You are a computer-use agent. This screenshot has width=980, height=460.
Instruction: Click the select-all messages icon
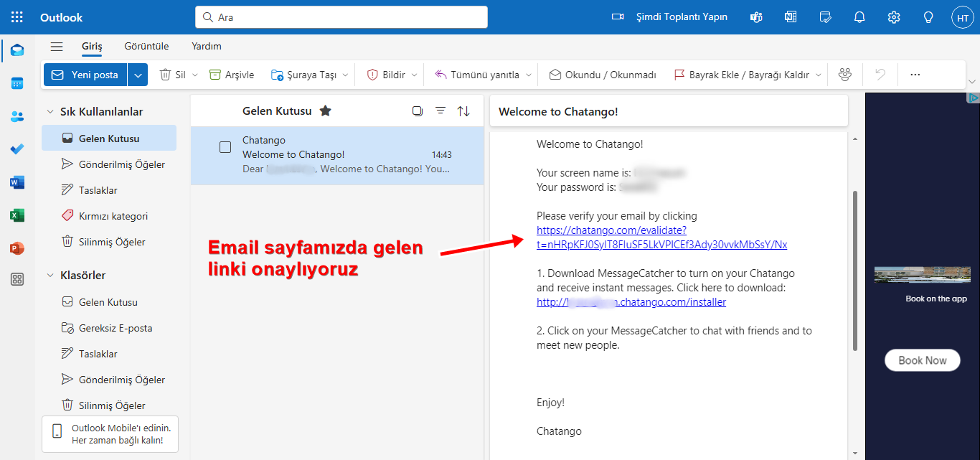(x=418, y=111)
